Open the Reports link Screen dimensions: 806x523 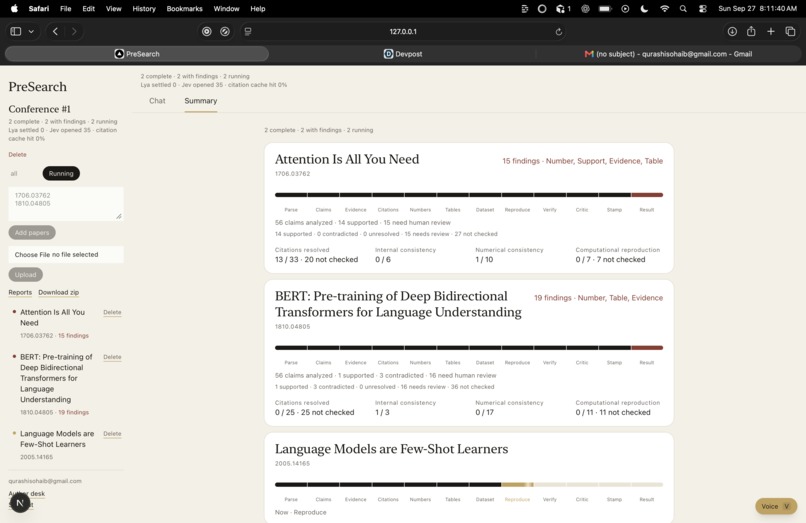point(20,292)
